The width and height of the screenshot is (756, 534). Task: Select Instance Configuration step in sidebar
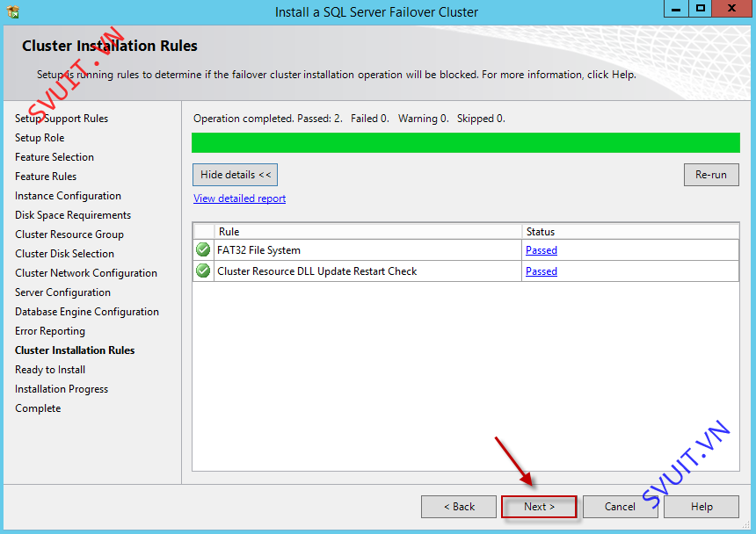tap(68, 196)
